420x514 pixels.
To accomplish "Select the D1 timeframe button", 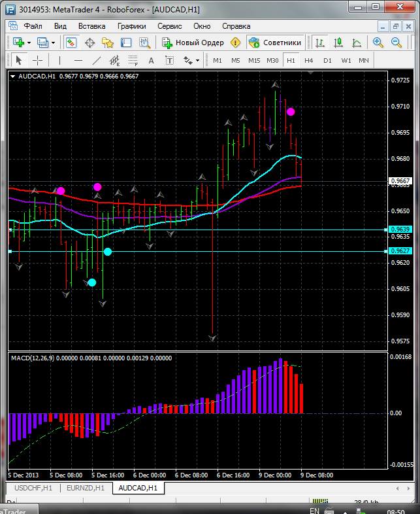I will [327, 60].
